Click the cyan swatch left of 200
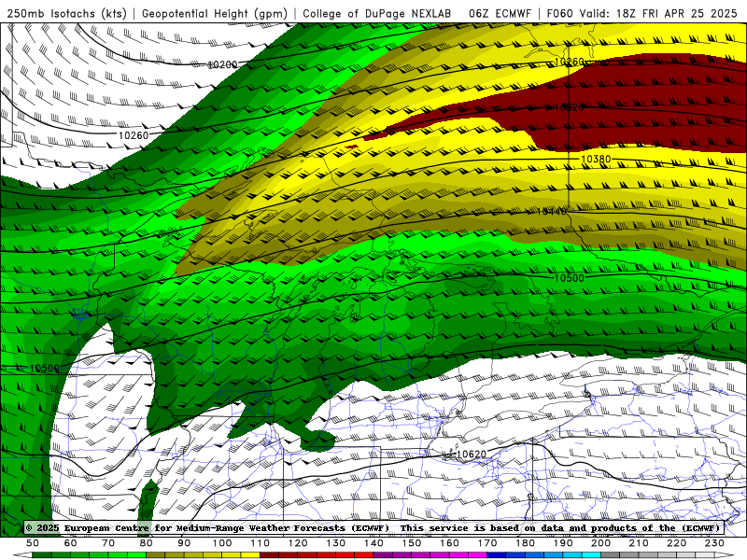Screen dimensions: 747x560 (x=591, y=555)
